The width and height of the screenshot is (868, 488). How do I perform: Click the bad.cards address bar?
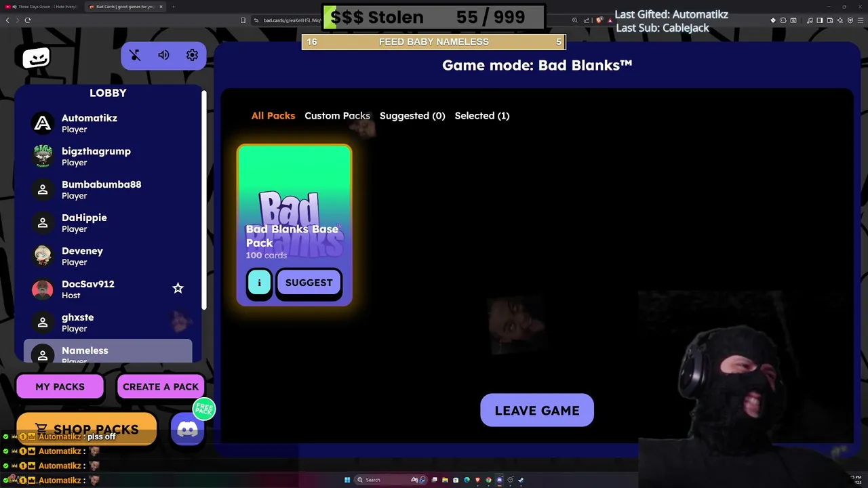292,20
